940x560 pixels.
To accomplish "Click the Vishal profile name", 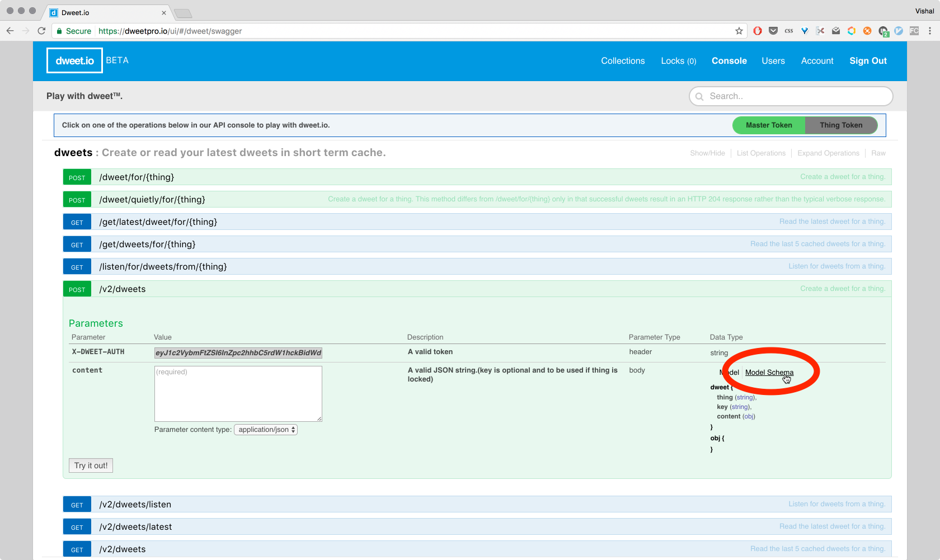I will (924, 11).
